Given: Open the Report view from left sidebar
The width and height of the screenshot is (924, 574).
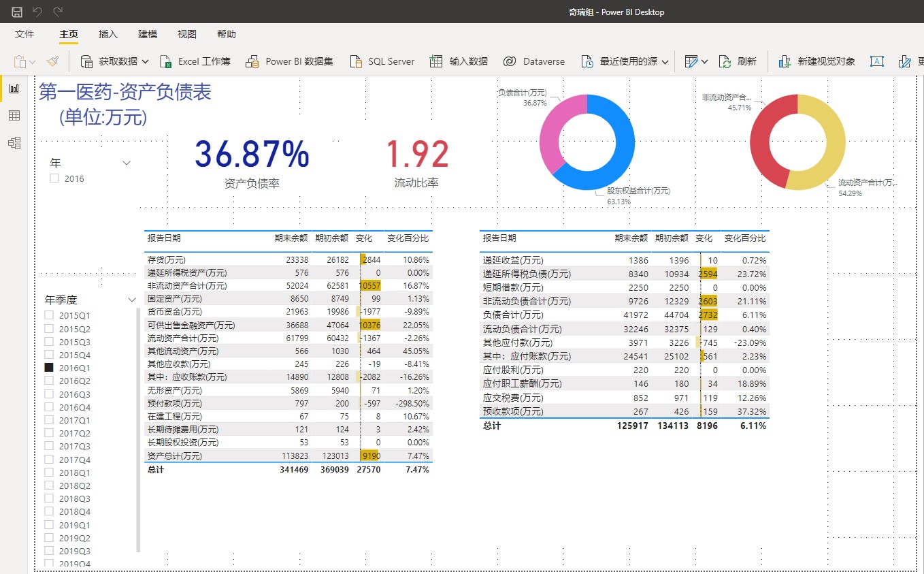Looking at the screenshot, I should pos(14,89).
